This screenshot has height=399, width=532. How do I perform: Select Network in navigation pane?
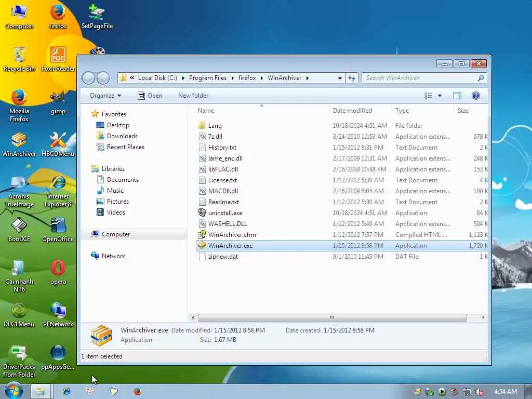[x=108, y=256]
